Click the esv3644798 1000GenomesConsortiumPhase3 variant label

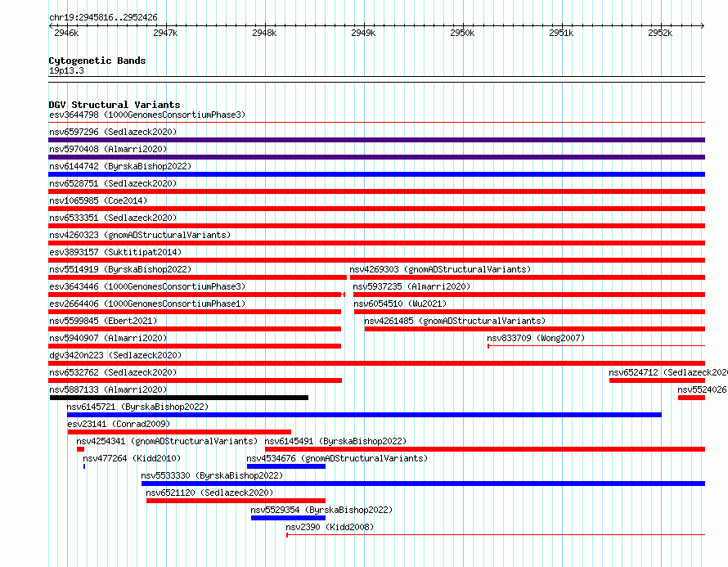coord(147,115)
